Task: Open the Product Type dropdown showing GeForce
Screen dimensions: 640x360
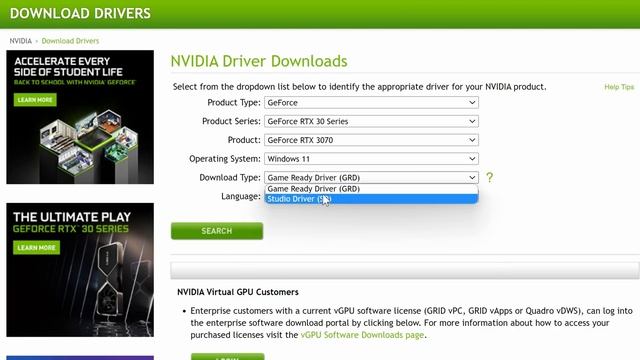Action: pos(371,102)
